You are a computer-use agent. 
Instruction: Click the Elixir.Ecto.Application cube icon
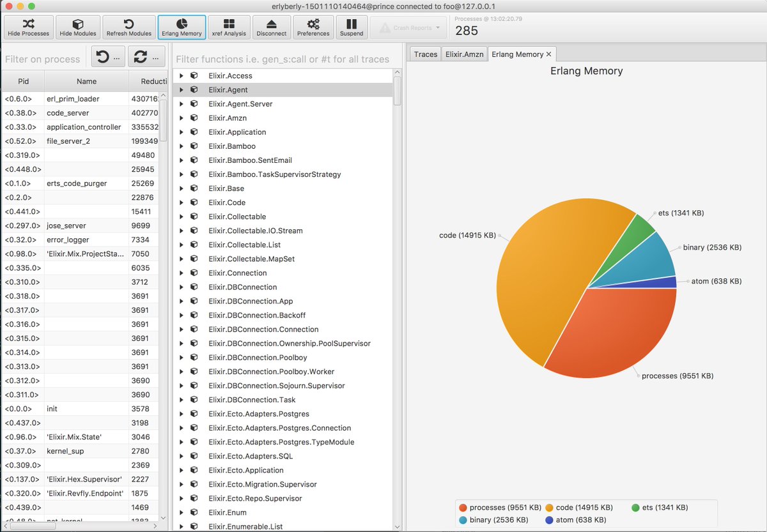point(194,469)
